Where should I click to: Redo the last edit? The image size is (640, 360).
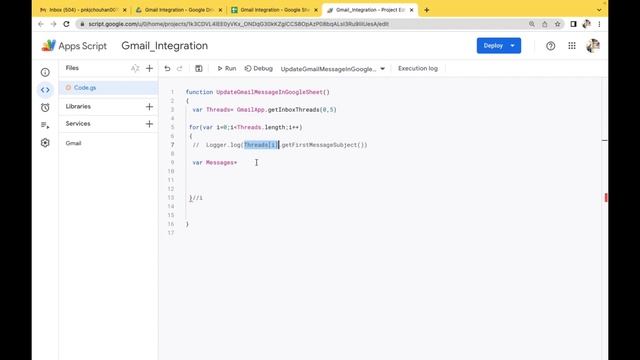[x=180, y=69]
